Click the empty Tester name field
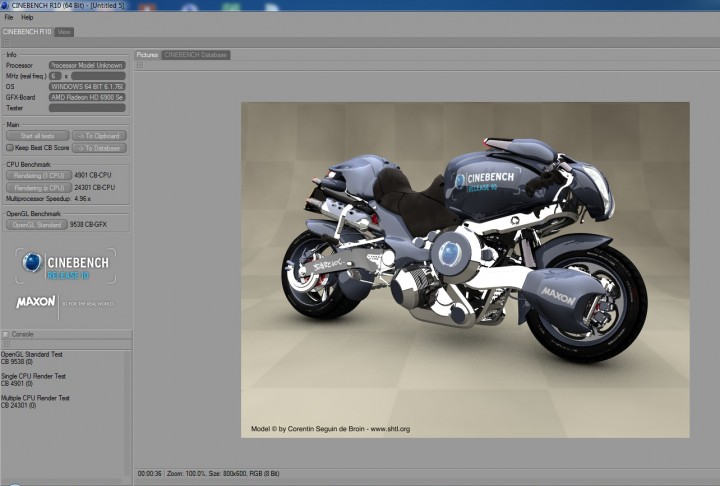 tap(87, 108)
